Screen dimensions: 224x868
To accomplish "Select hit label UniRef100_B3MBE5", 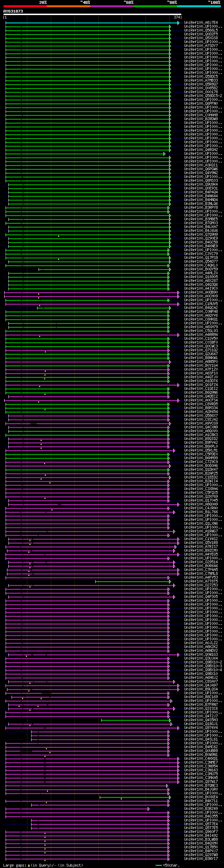I will coord(201,219).
